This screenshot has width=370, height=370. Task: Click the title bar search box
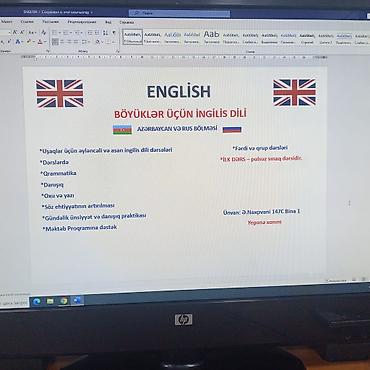(x=179, y=13)
